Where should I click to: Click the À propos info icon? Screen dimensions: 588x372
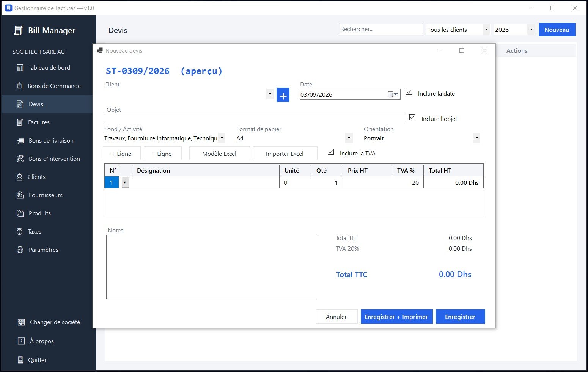coord(21,341)
